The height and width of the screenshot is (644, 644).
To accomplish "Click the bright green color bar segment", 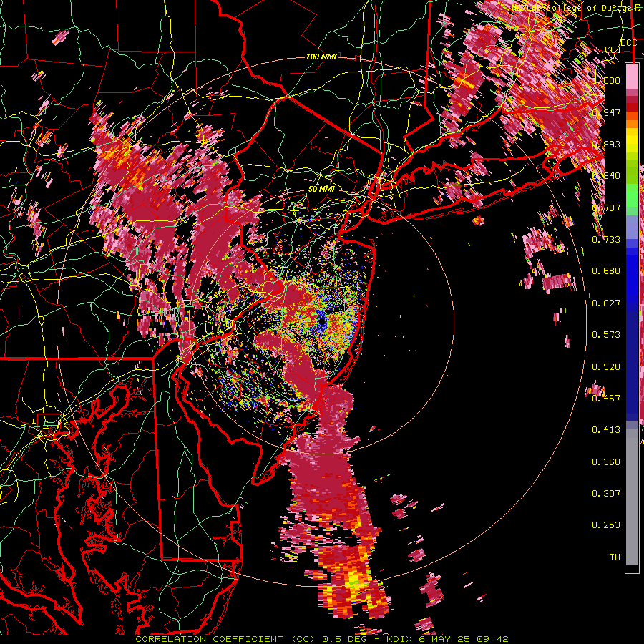I will tap(632, 195).
